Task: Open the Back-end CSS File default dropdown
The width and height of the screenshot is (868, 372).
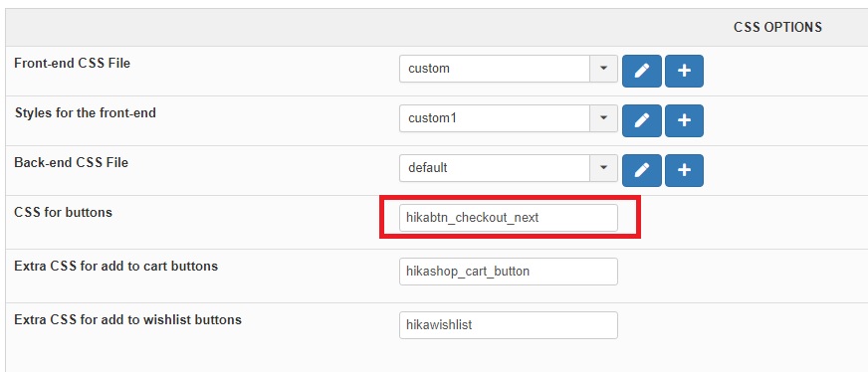Action: (604, 168)
